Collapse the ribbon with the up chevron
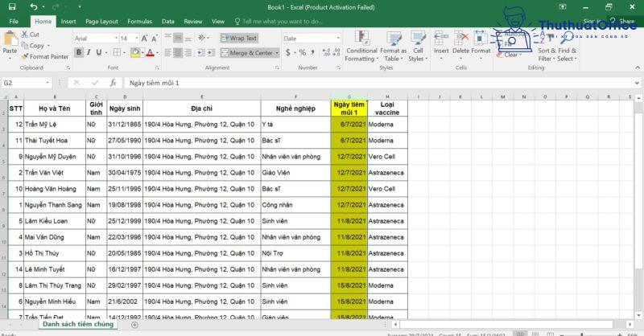 coord(638,68)
